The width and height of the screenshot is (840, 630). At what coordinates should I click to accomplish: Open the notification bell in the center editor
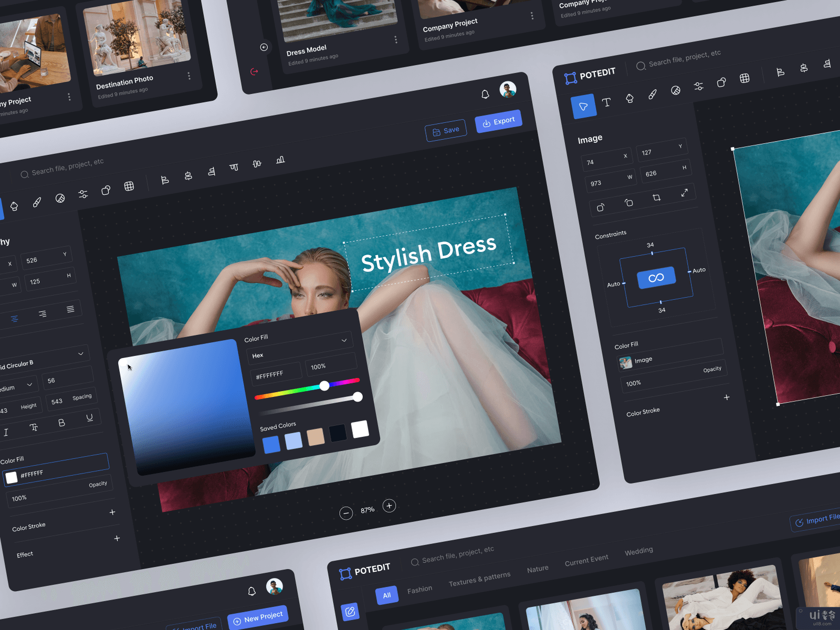(485, 94)
